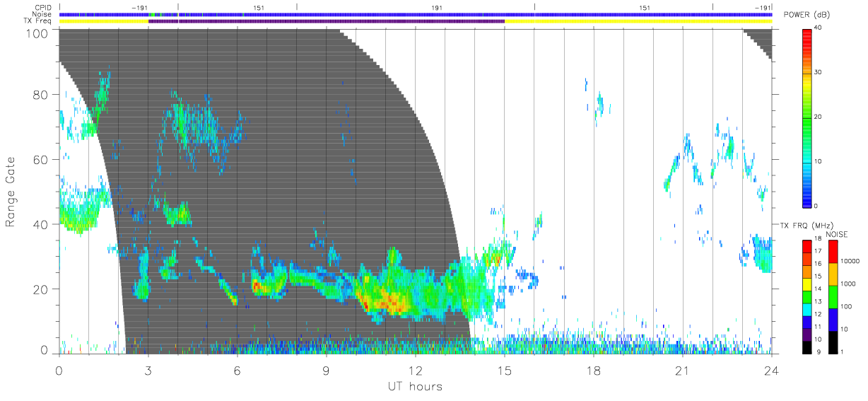This screenshot has width=868, height=401.
Task: Click the yellow 14 MHz TX FRQ swatch
Action: click(x=807, y=283)
